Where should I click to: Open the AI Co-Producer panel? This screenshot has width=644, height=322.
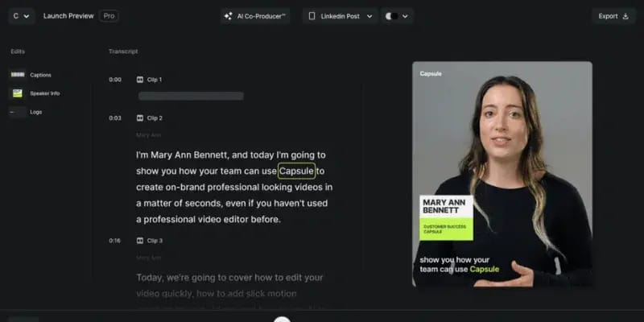[255, 16]
